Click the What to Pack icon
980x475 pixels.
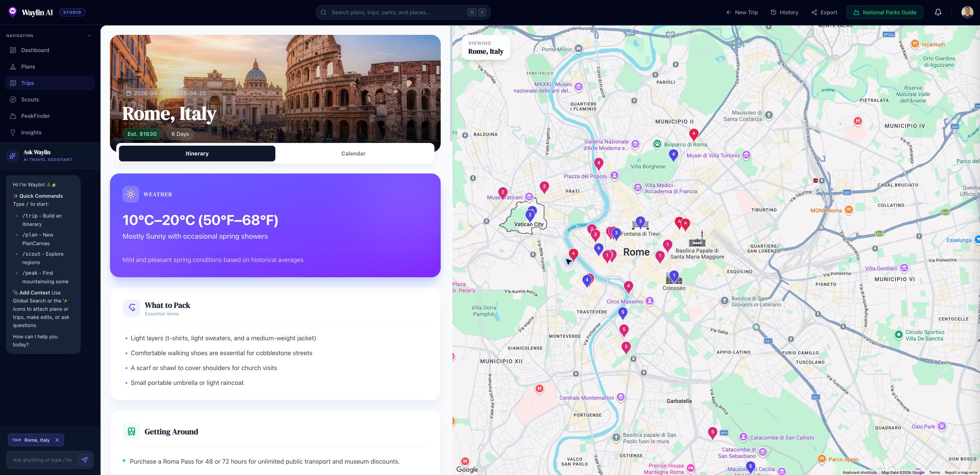click(132, 308)
